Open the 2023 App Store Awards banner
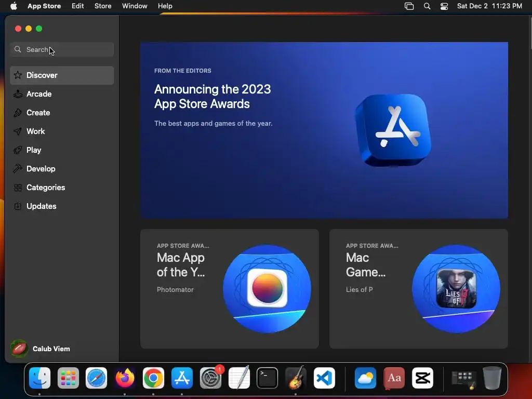The image size is (532, 399). click(324, 130)
